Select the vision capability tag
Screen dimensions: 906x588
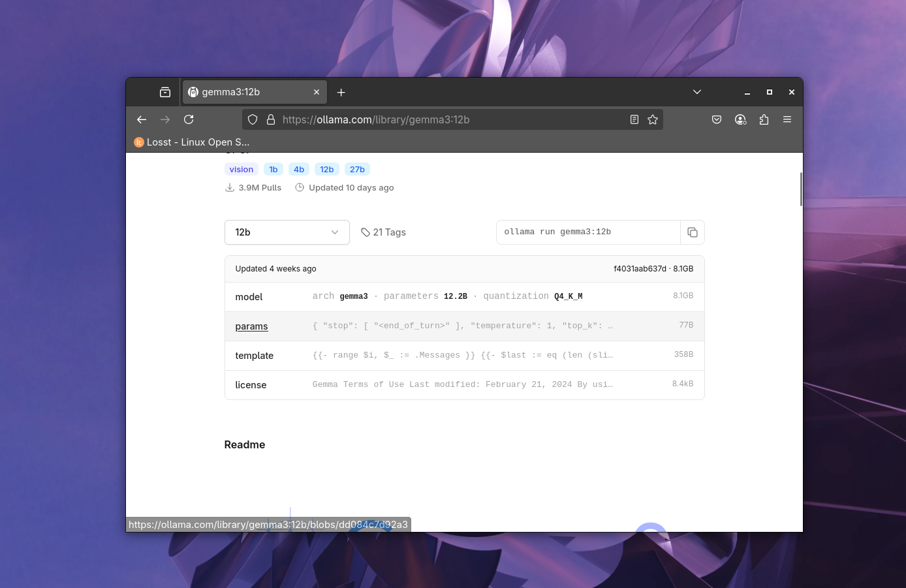(x=241, y=169)
